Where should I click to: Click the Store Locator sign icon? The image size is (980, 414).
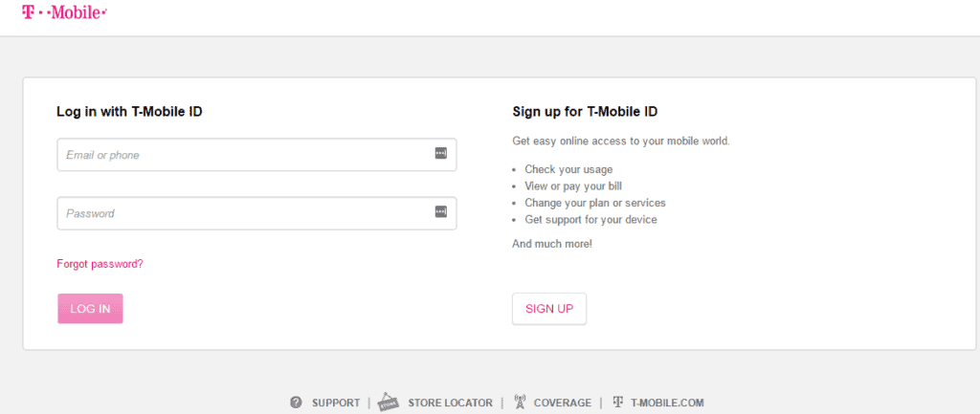[x=389, y=402]
